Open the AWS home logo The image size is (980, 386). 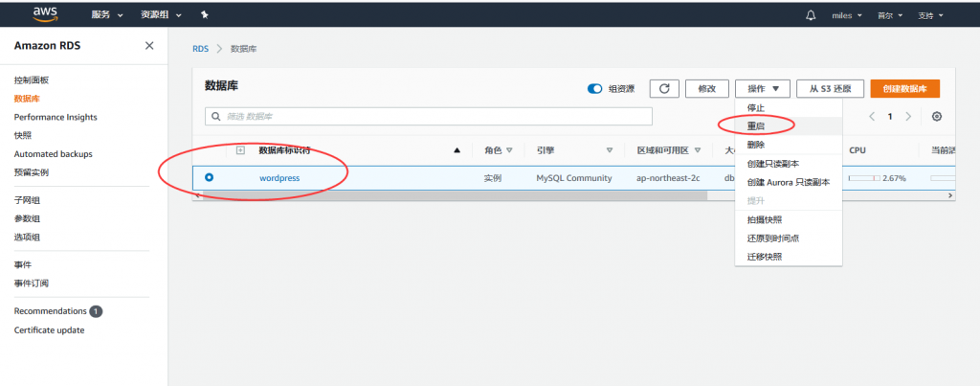pos(46,13)
